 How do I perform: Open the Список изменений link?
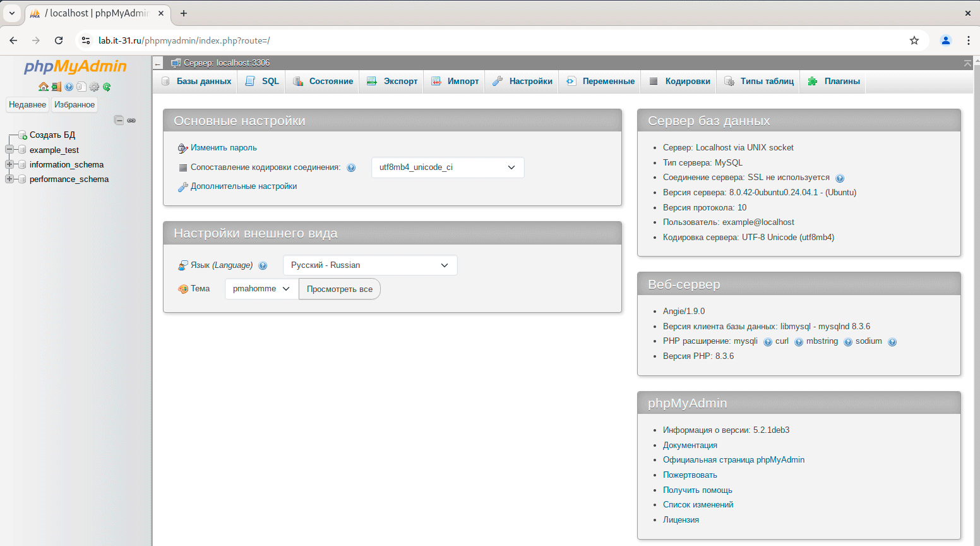(x=698, y=505)
